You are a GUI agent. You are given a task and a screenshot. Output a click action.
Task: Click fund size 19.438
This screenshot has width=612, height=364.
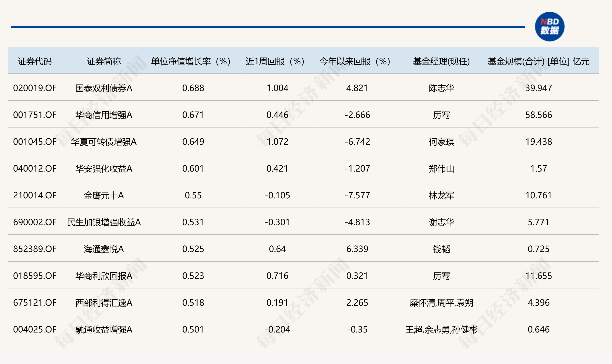tap(539, 142)
